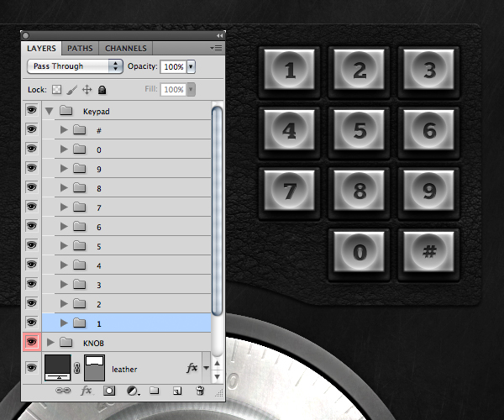This screenshot has width=504, height=420.
Task: Expand group 3 disclosure triangle
Action: tap(64, 284)
